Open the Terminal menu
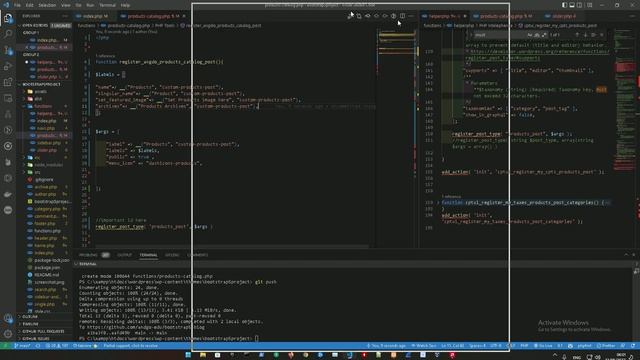Viewport: 640px width, 360px height. pos(107,5)
